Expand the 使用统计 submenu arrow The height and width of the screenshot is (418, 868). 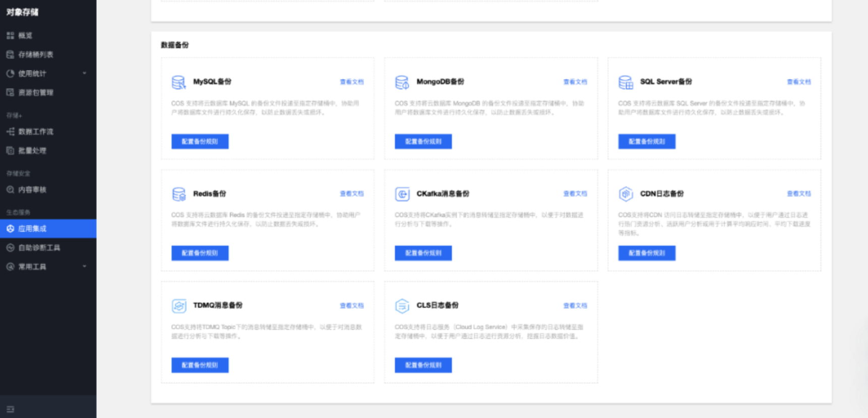pyautogui.click(x=84, y=74)
